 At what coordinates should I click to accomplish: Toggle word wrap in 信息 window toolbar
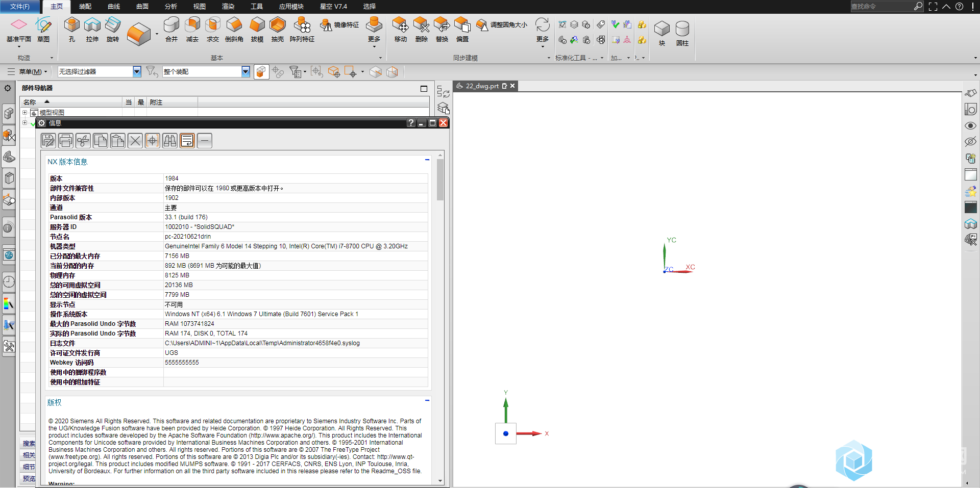tap(187, 140)
